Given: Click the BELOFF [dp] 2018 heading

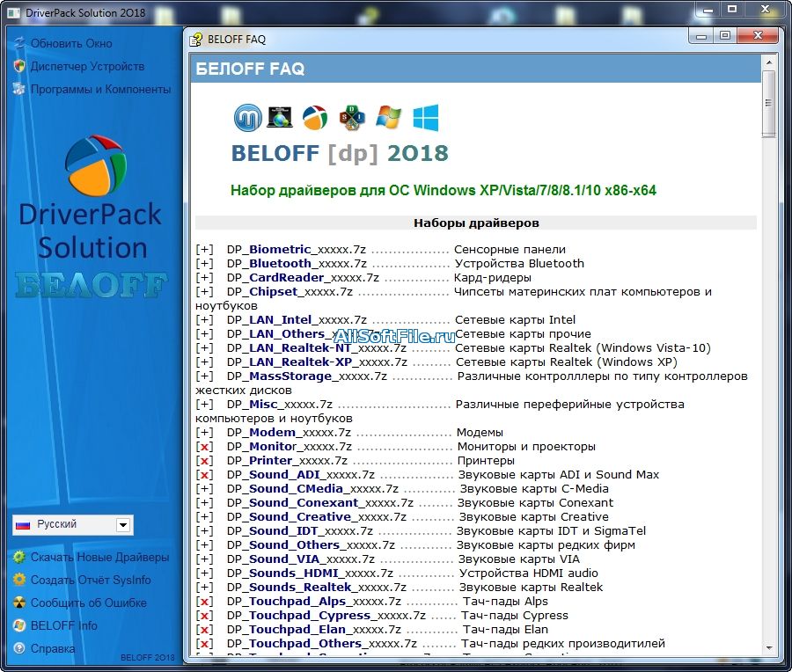Looking at the screenshot, I should click(x=340, y=153).
